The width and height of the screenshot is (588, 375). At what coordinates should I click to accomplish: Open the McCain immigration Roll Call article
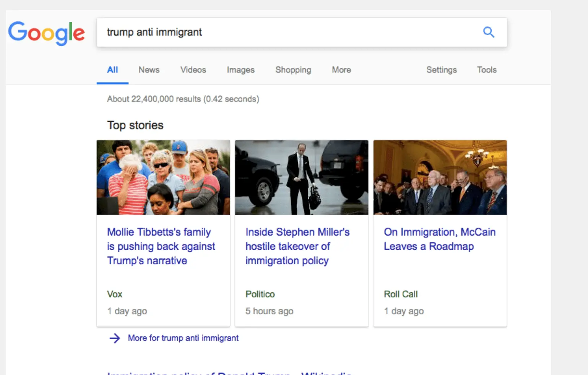tap(439, 239)
